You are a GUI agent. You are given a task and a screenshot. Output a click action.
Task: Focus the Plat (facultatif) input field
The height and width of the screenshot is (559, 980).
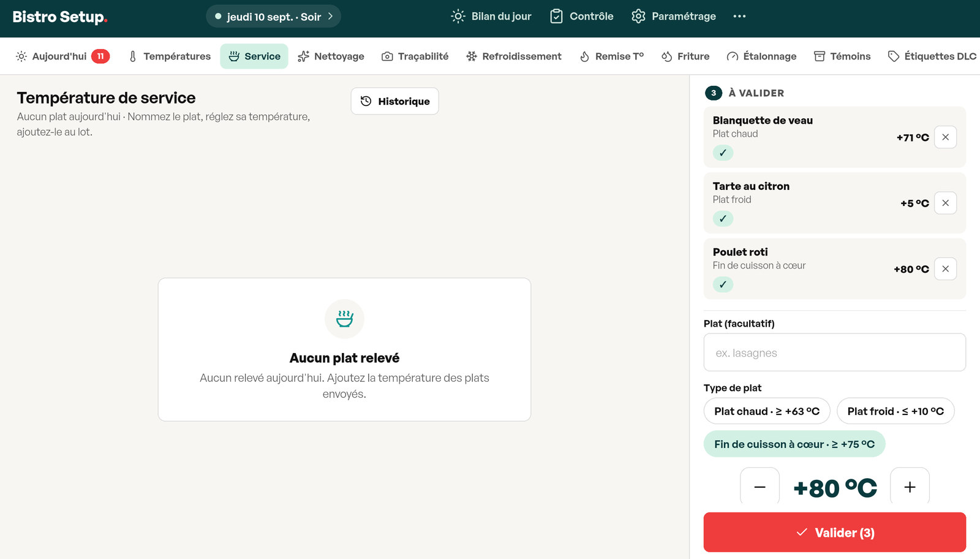tap(834, 352)
